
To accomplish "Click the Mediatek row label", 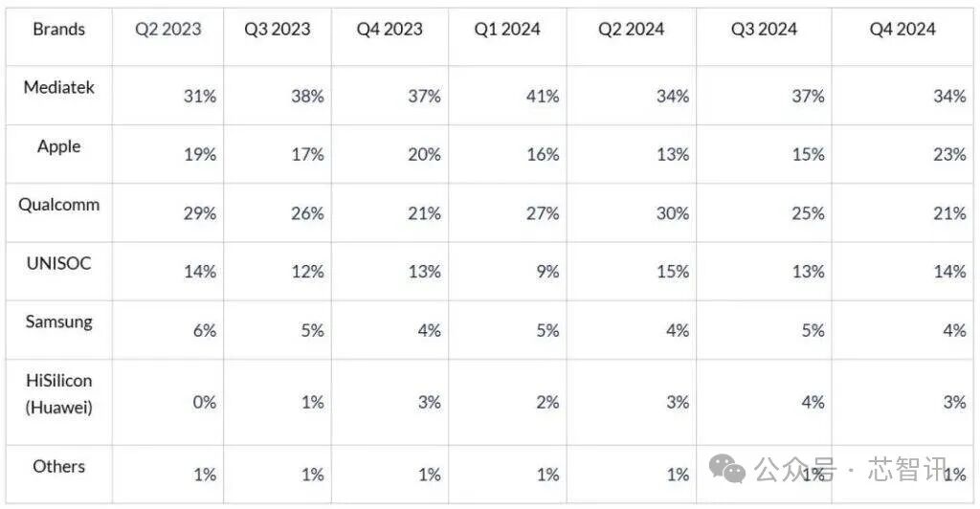I will 58,87.
